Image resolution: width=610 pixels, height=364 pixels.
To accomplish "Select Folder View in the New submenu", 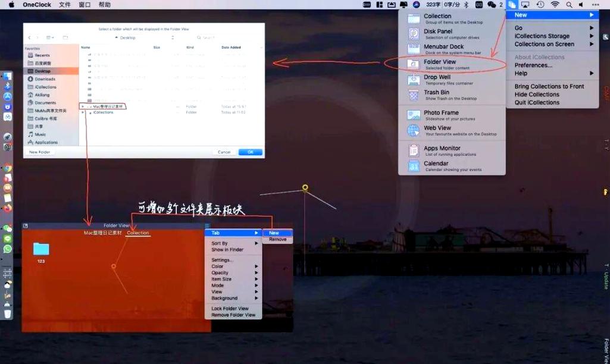I will [x=452, y=64].
